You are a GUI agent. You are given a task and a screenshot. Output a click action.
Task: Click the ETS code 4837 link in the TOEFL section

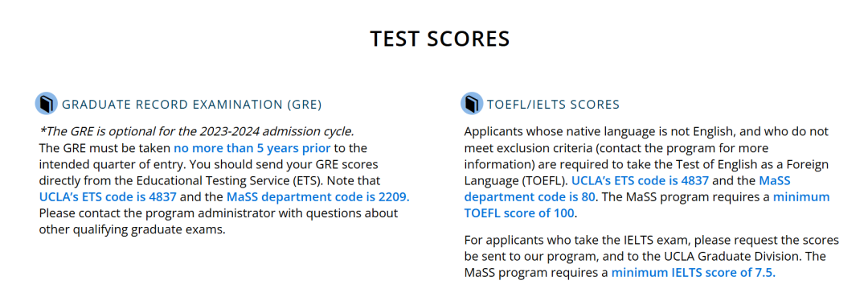[x=640, y=181]
